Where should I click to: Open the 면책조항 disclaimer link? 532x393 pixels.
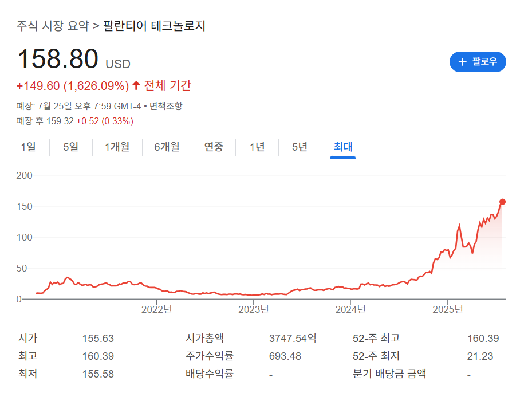click(166, 106)
